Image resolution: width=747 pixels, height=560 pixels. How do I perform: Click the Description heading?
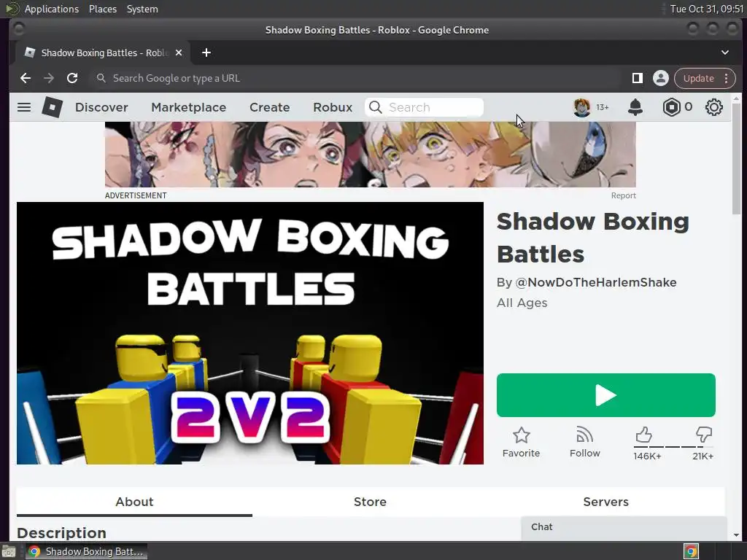click(61, 533)
